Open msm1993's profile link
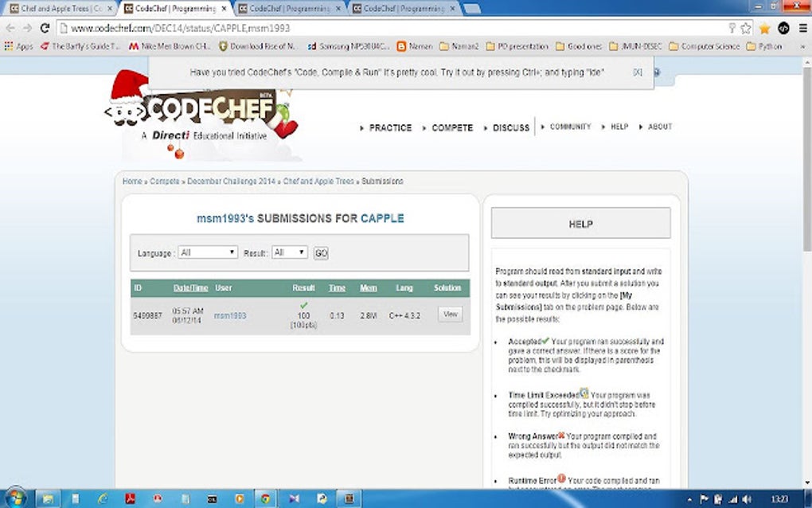The image size is (812, 508). pyautogui.click(x=229, y=315)
